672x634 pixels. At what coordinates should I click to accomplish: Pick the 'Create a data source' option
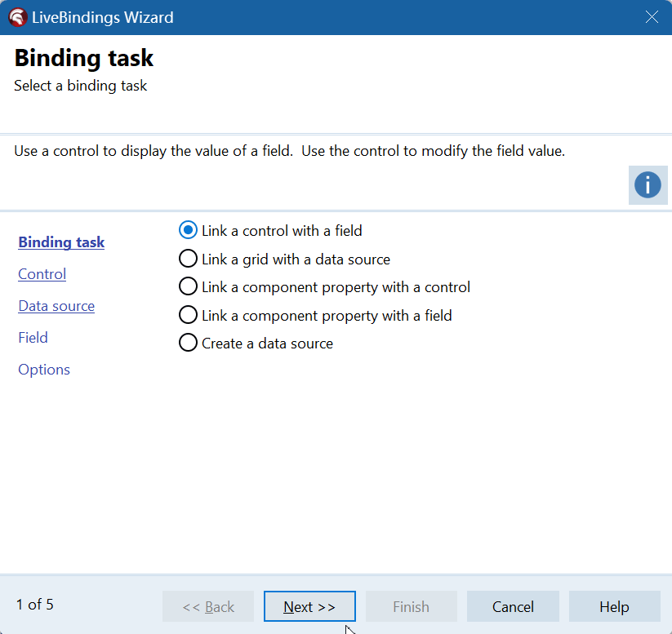[189, 344]
